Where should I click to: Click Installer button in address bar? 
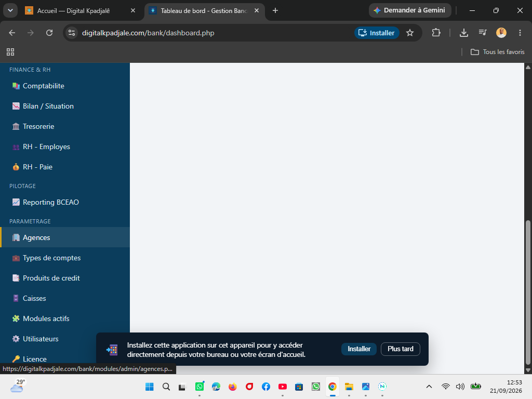377,33
